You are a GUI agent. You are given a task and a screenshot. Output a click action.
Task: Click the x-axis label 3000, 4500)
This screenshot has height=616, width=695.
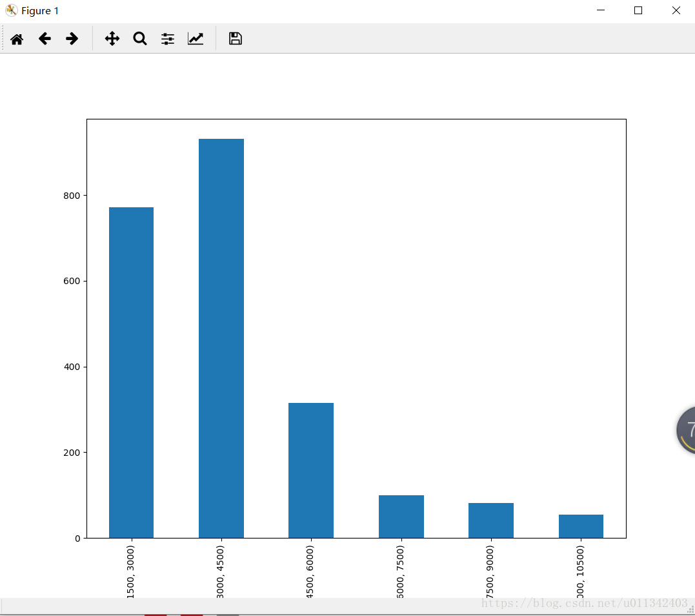(x=220, y=571)
